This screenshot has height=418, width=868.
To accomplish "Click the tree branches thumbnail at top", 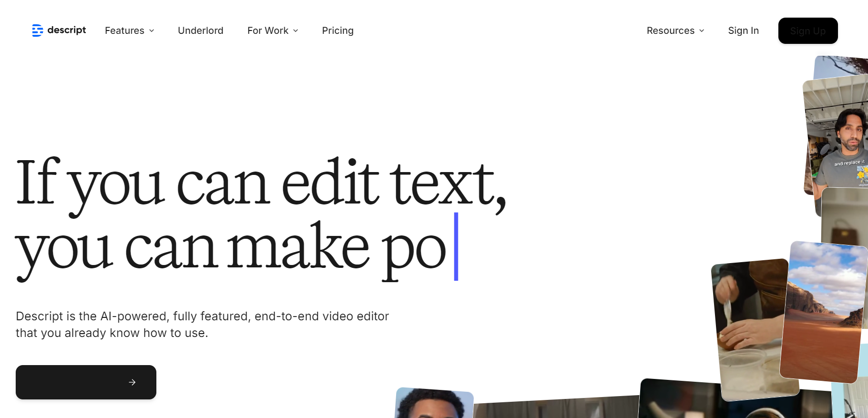I will pos(841,66).
